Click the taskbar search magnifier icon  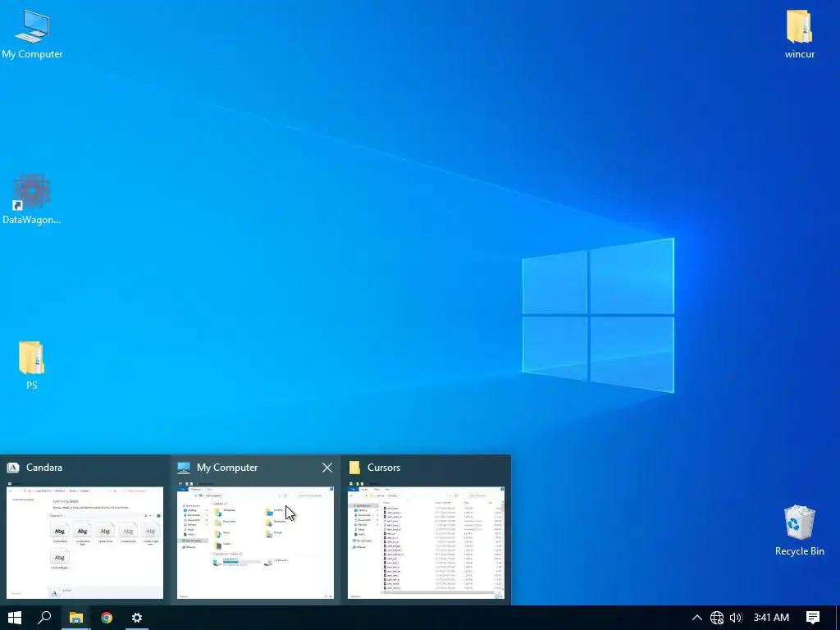coord(45,618)
